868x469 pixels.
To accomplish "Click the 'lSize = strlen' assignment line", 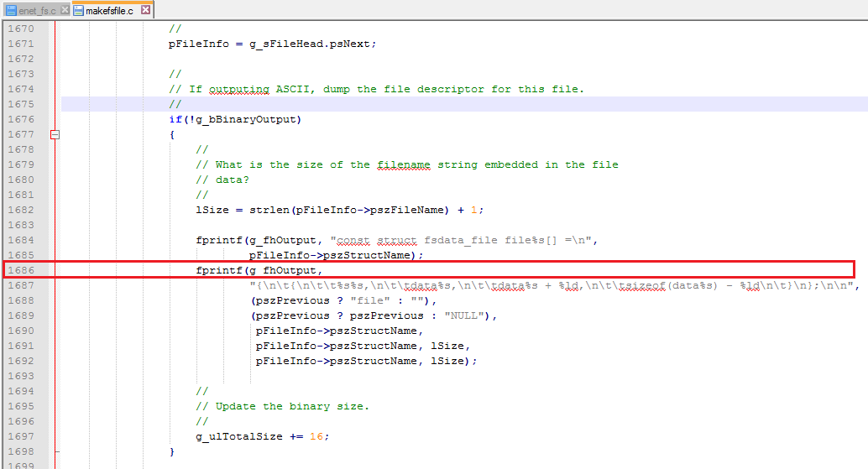I will [x=339, y=210].
